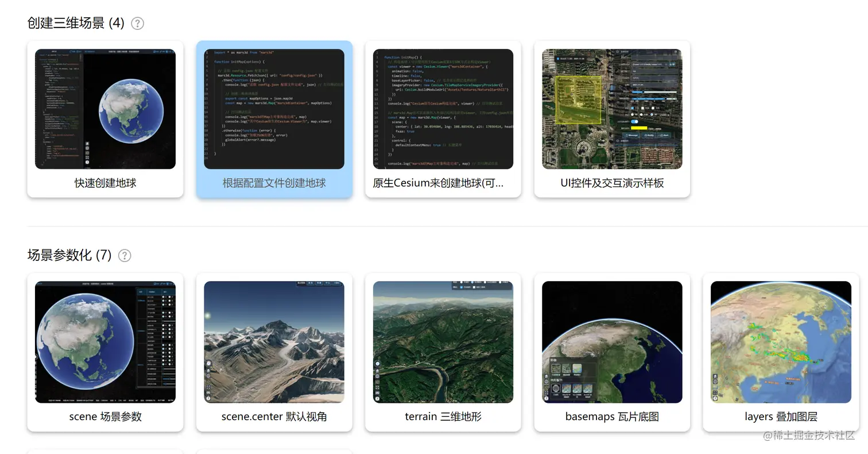Open the layers 叠加图层 thumbnail
Viewport: 868px width, 454px height.
coord(781,342)
